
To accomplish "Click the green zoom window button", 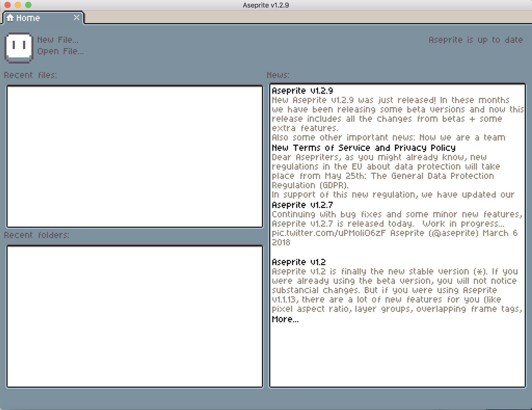I will click(28, 5).
